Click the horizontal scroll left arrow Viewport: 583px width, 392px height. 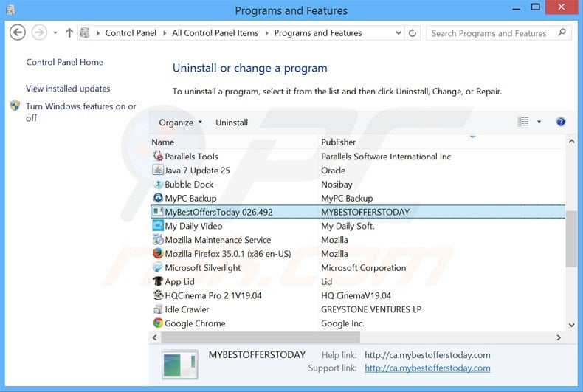click(155, 337)
